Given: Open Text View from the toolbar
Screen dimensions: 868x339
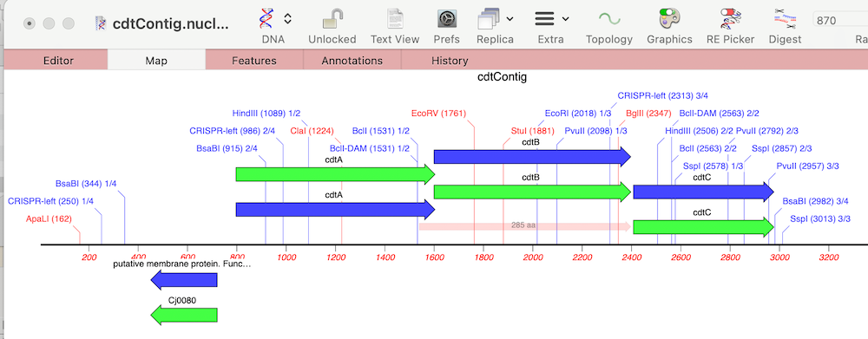Looking at the screenshot, I should coord(395,19).
